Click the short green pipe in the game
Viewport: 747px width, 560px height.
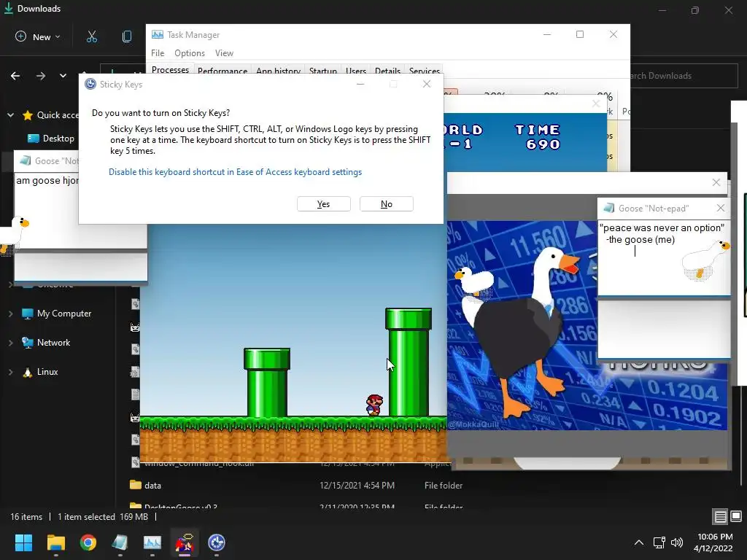[x=267, y=382]
